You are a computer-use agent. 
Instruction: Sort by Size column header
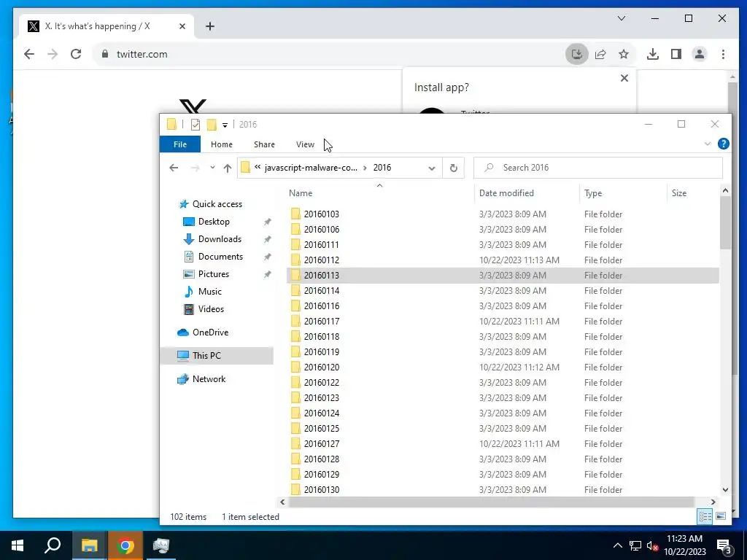click(679, 193)
